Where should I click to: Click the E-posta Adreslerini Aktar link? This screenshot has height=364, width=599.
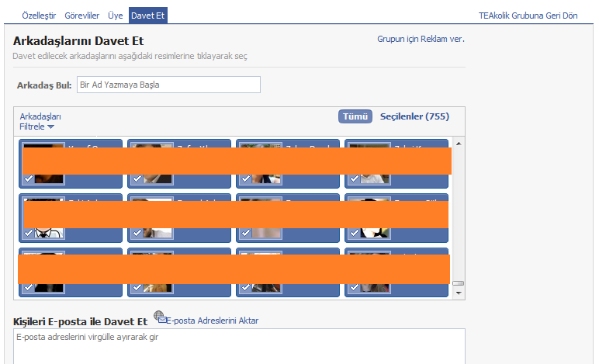click(213, 321)
